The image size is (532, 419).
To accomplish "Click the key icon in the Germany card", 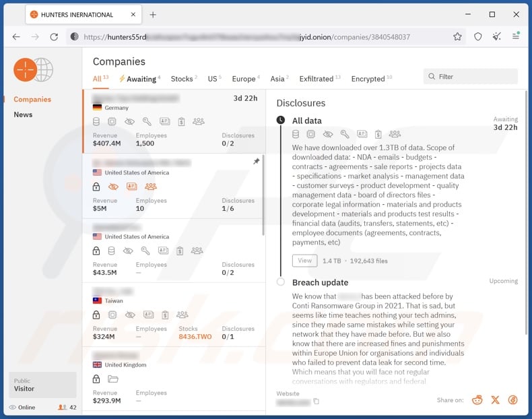I will [147, 121].
